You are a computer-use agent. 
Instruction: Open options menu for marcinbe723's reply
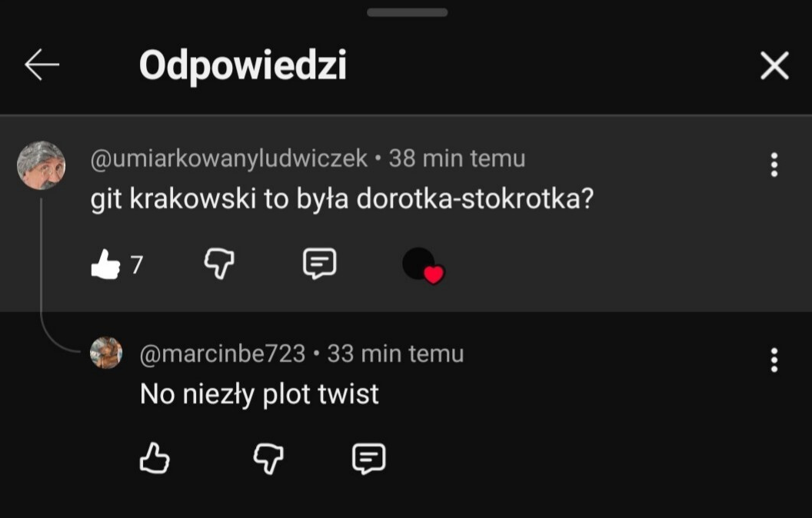(774, 360)
